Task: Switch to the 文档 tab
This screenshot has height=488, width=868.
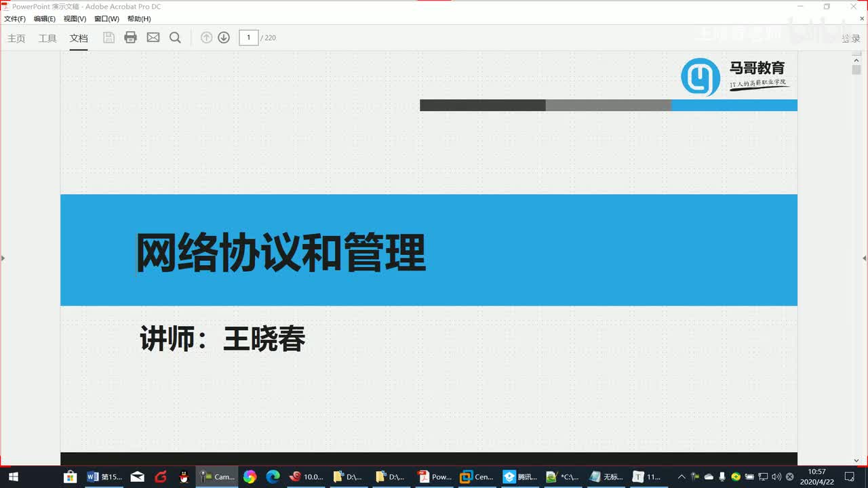Action: coord(79,38)
